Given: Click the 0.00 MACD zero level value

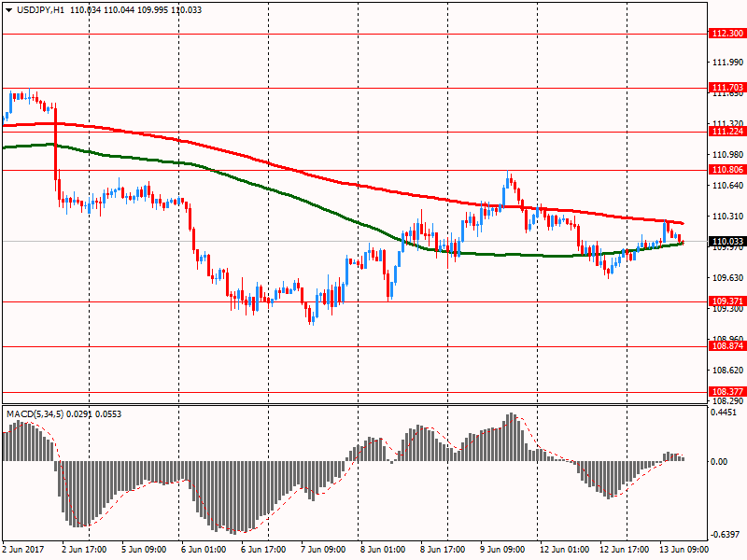Looking at the screenshot, I should click(x=719, y=461).
